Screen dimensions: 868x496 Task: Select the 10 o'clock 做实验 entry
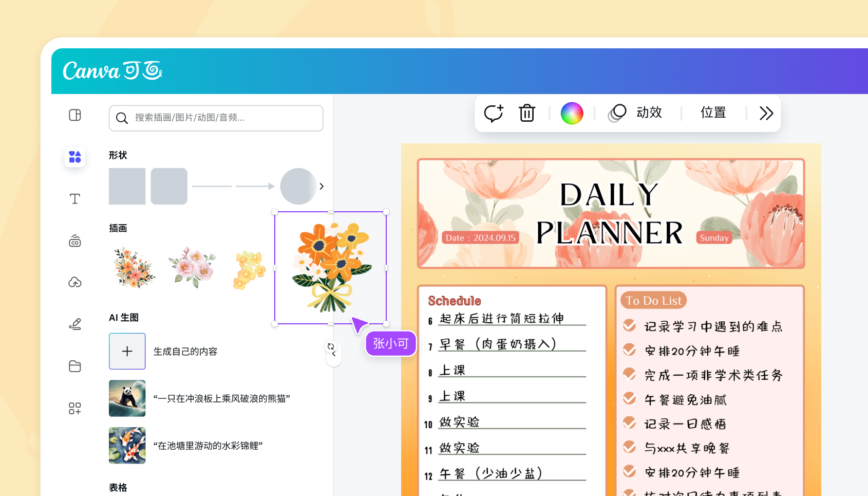(x=460, y=422)
